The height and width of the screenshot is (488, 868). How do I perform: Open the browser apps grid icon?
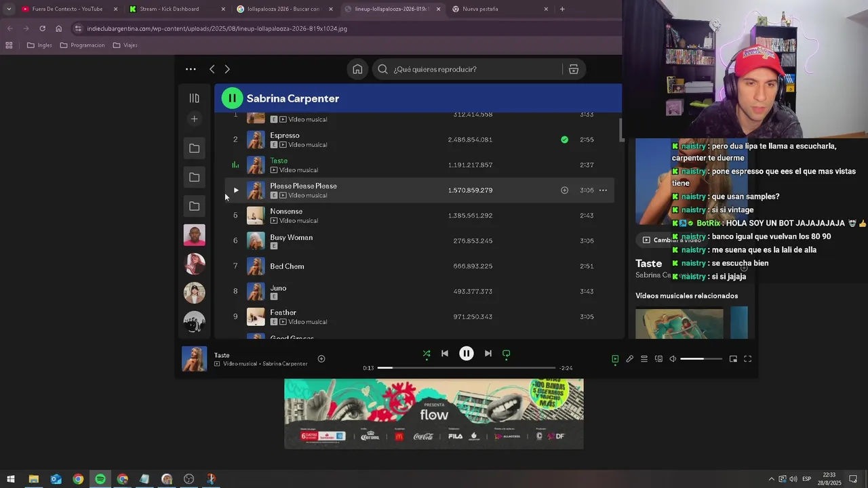[x=9, y=45]
